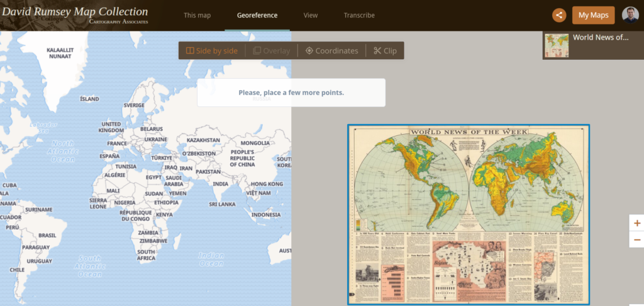Click the URUGUAY label on basemap
The height and width of the screenshot is (306, 644).
click(40, 261)
